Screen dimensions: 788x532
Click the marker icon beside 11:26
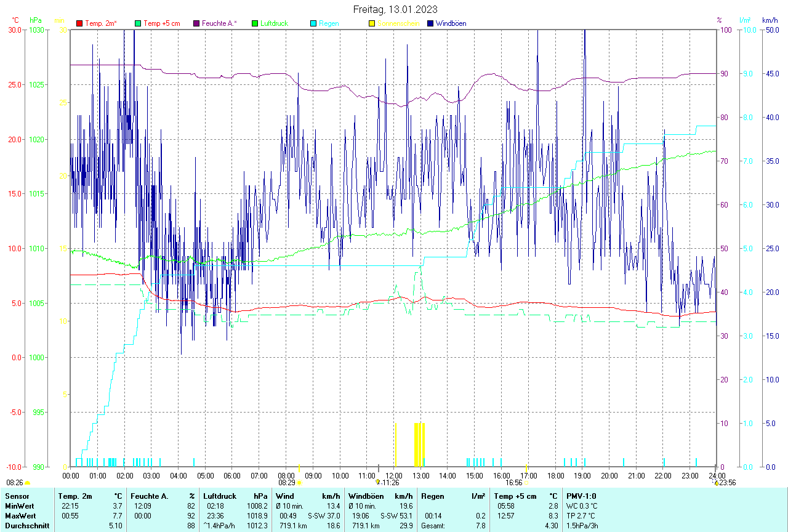click(x=378, y=483)
